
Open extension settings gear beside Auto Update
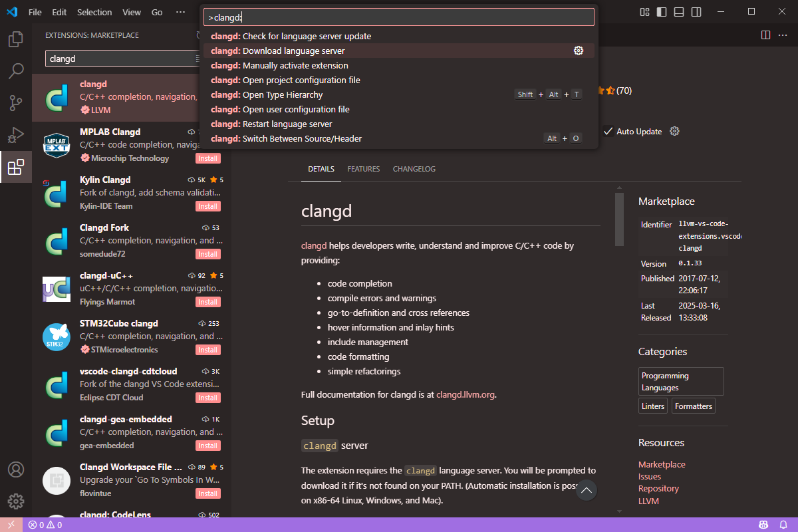(674, 131)
